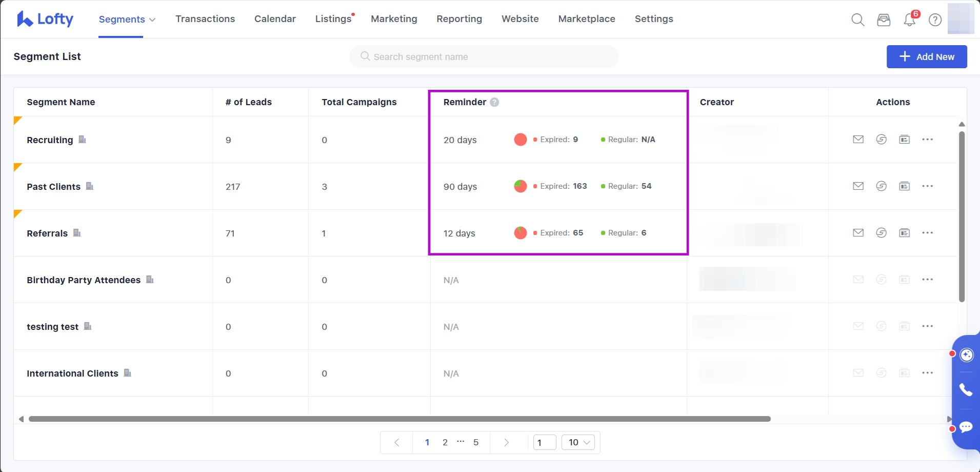Click smart plan icon for Past Clients
Image resolution: width=980 pixels, height=472 pixels.
881,186
